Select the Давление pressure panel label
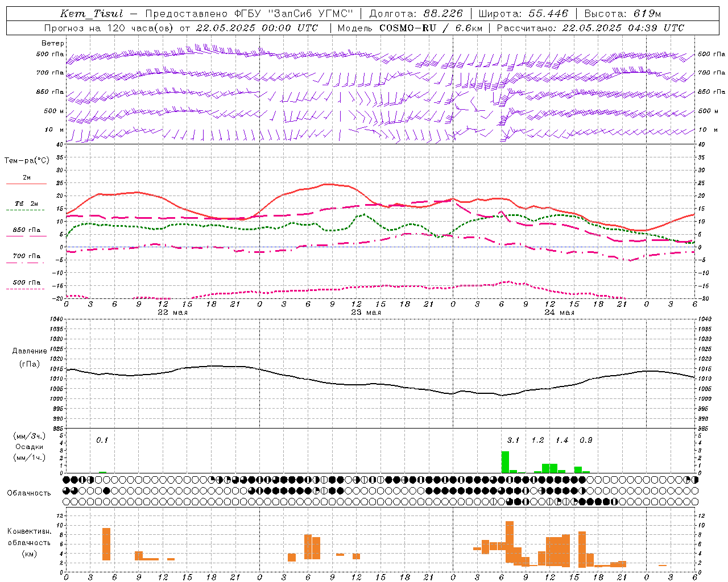The height and width of the screenshot is (582, 728). tap(30, 351)
